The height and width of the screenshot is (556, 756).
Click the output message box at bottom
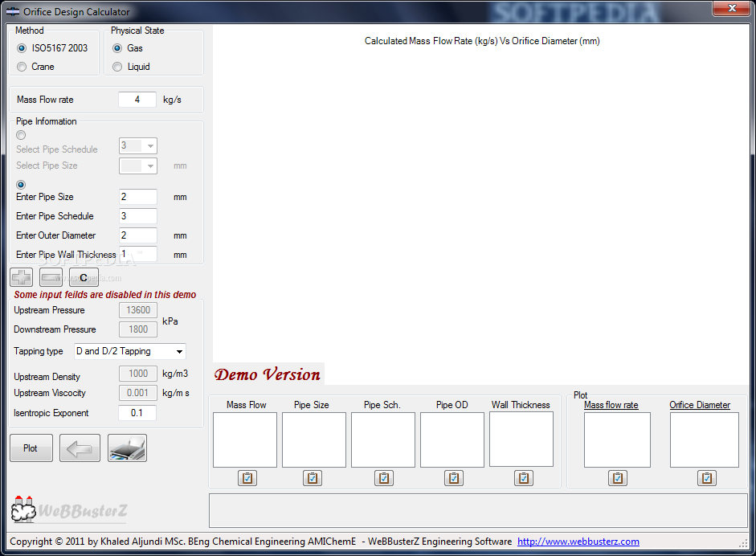478,510
